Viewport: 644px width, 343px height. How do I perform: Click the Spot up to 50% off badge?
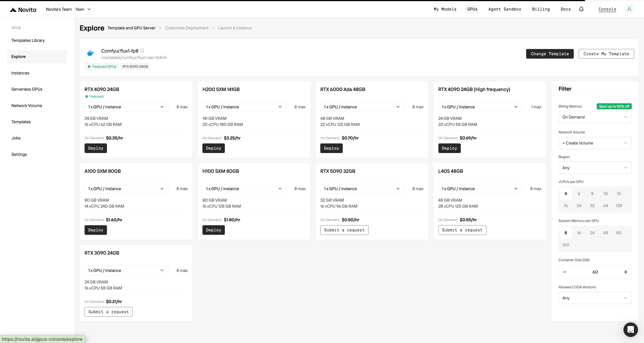(x=614, y=106)
